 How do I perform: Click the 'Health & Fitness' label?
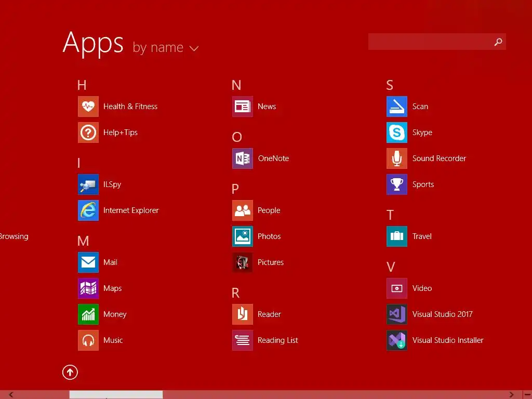(x=130, y=107)
